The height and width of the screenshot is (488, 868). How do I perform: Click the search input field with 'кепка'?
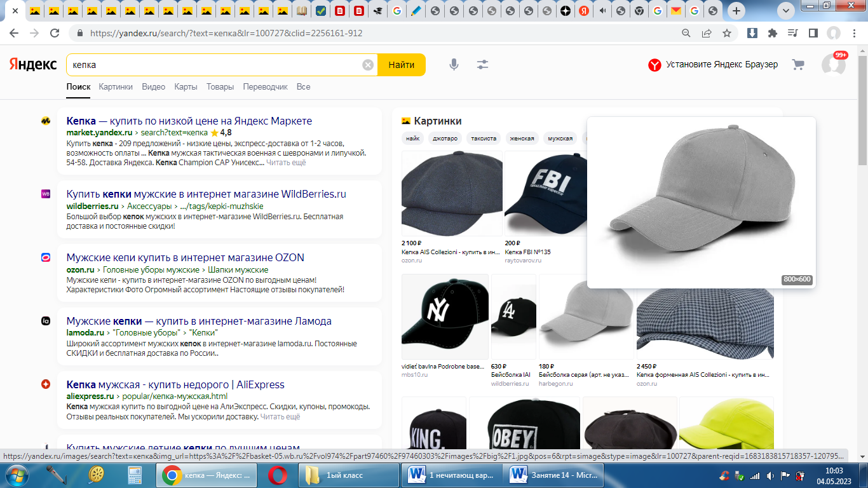(216, 65)
